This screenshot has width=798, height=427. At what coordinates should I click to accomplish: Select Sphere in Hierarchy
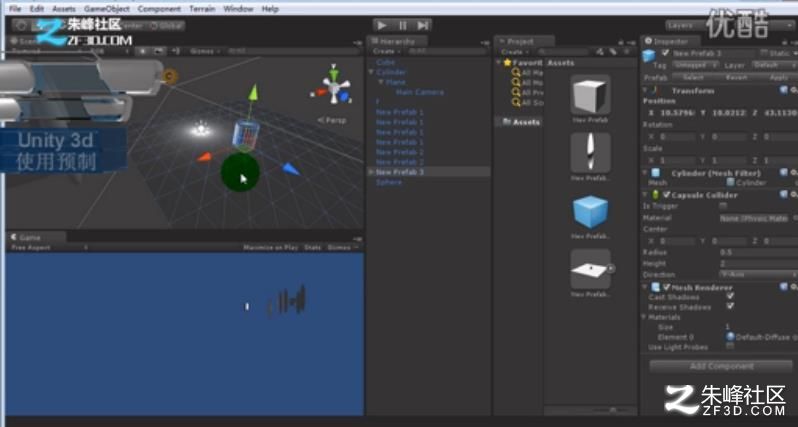(x=388, y=182)
